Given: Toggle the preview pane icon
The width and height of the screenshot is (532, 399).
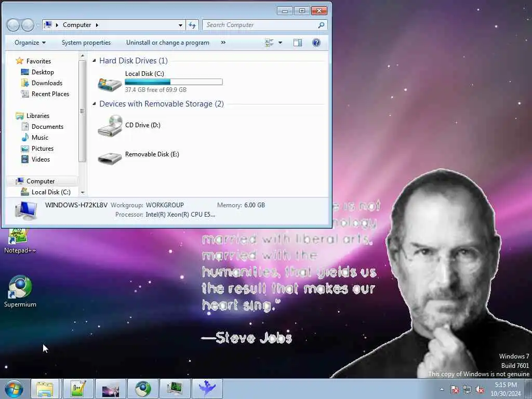Looking at the screenshot, I should [298, 43].
